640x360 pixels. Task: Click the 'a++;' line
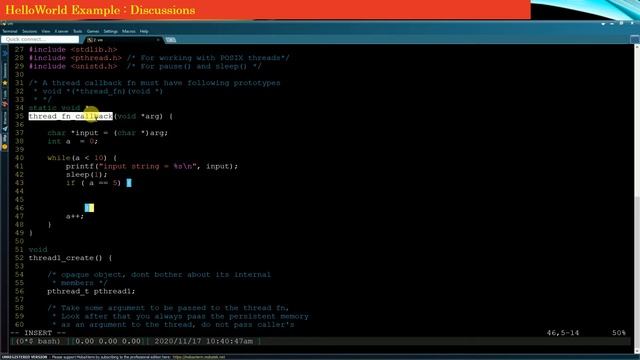click(75, 216)
